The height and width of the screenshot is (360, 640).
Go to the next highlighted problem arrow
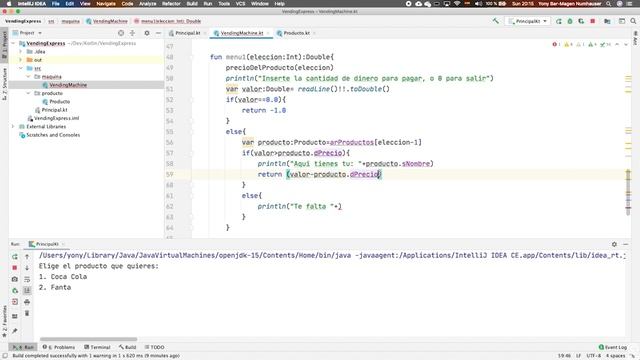(626, 44)
